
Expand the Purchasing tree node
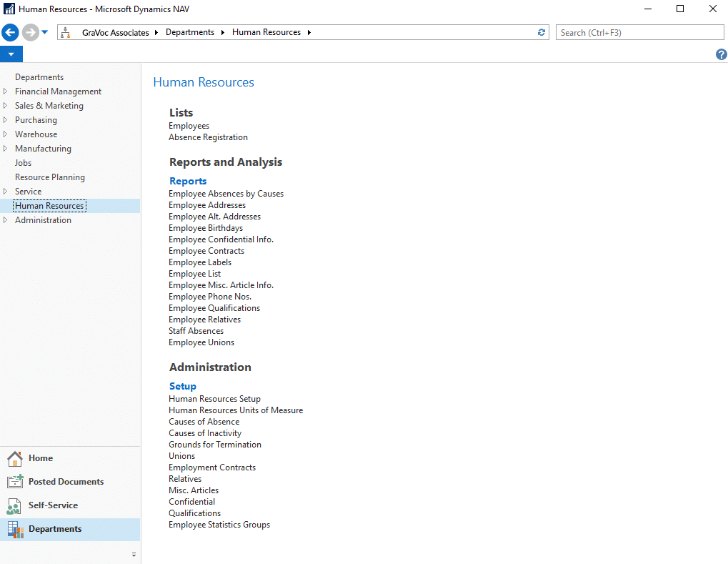(x=6, y=120)
